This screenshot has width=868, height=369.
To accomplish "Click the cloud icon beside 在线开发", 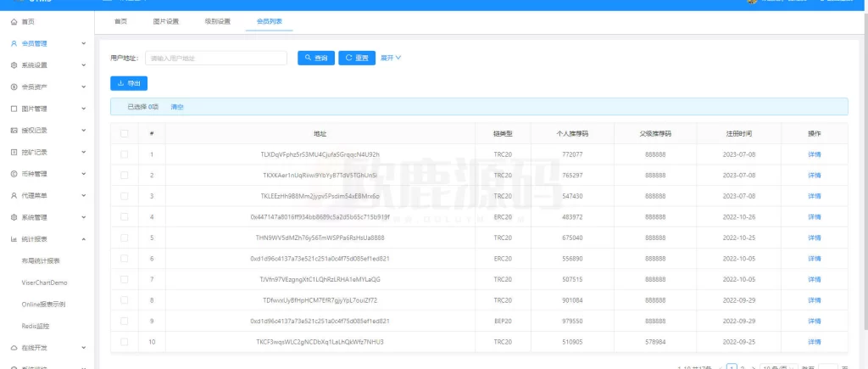I will (14, 348).
